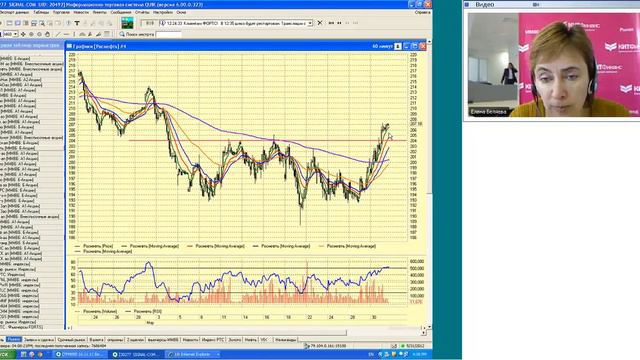Select the trend line drawing tool
The height and width of the screenshot is (360, 640).
click(58, 34)
